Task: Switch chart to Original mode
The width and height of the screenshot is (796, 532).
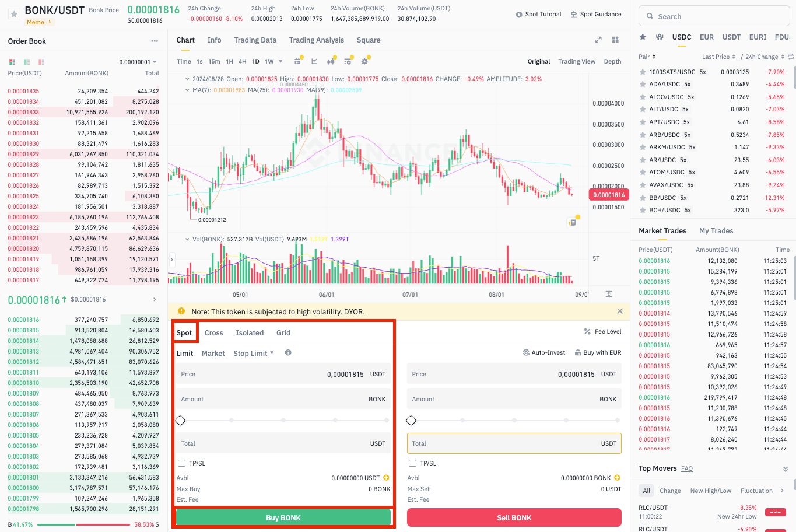Action: [539, 61]
